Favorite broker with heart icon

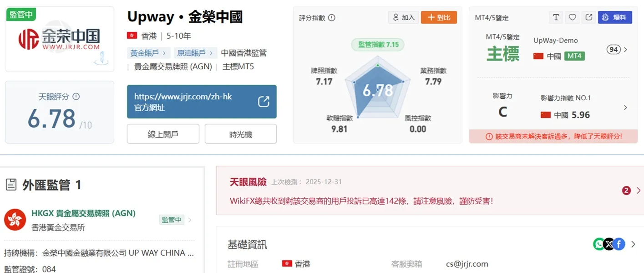click(573, 17)
